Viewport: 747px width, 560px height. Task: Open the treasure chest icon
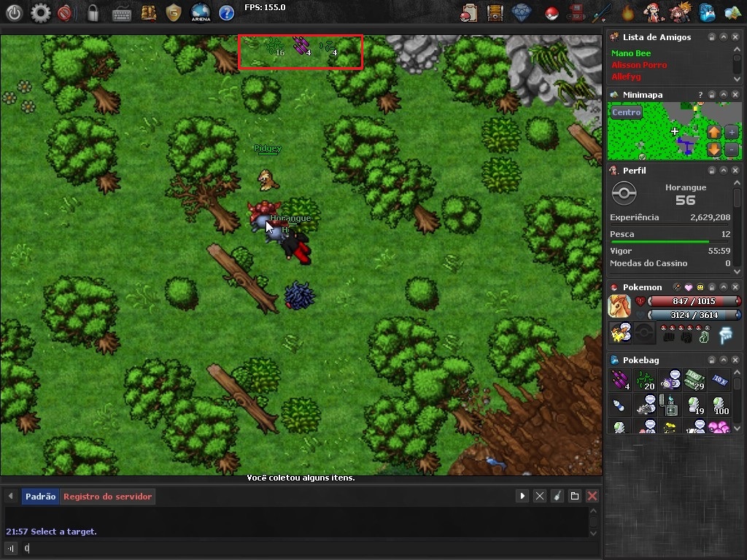pyautogui.click(x=495, y=12)
